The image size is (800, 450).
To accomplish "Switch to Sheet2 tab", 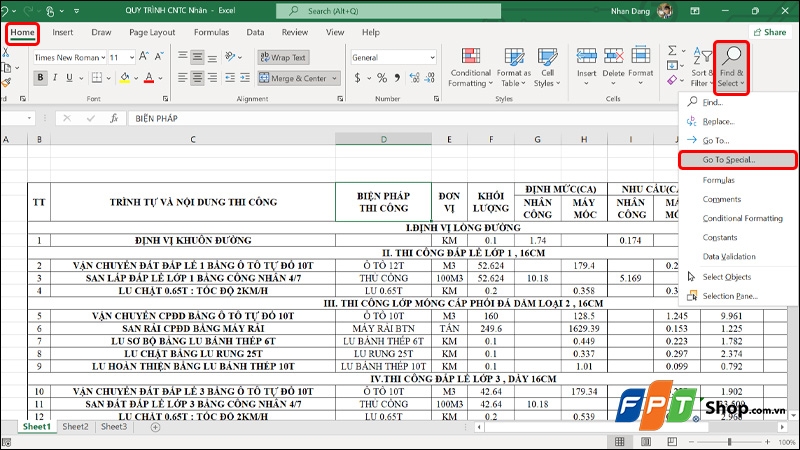I will tap(76, 427).
